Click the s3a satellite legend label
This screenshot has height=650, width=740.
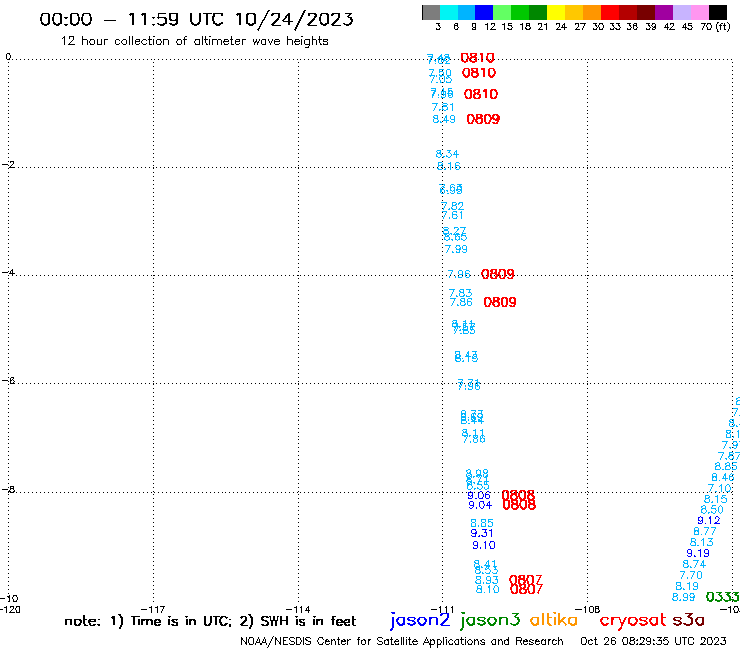coord(688,621)
